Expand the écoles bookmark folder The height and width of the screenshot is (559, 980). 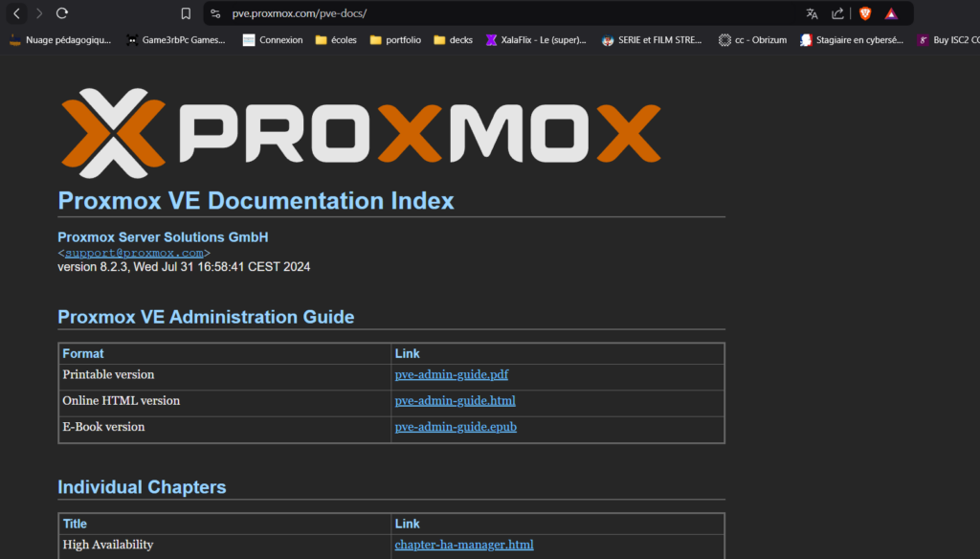[x=336, y=40]
